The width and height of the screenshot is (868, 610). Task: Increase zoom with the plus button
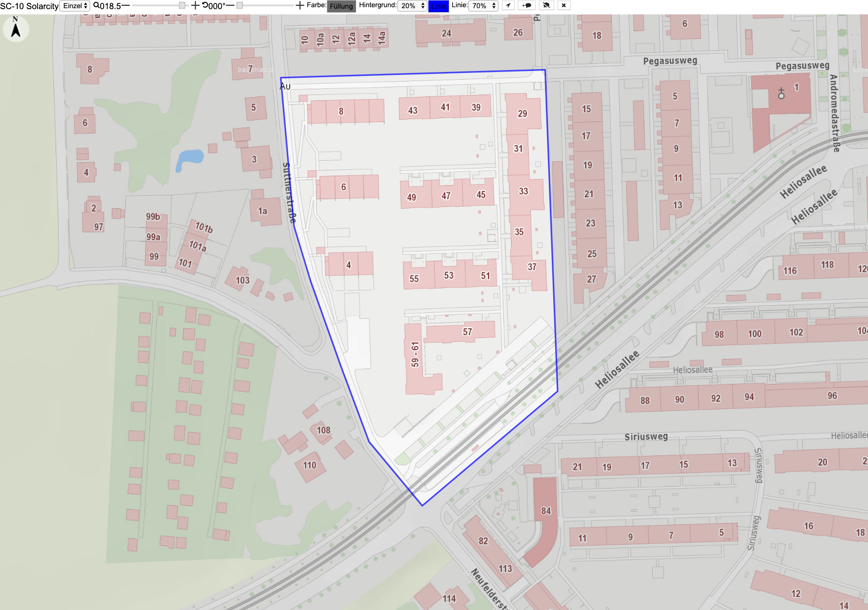195,6
